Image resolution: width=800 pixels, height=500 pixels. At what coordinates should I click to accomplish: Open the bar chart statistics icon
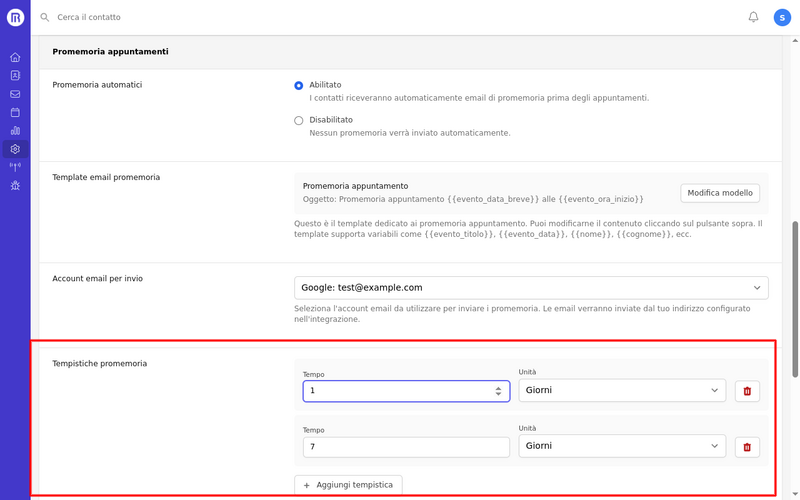click(x=15, y=131)
